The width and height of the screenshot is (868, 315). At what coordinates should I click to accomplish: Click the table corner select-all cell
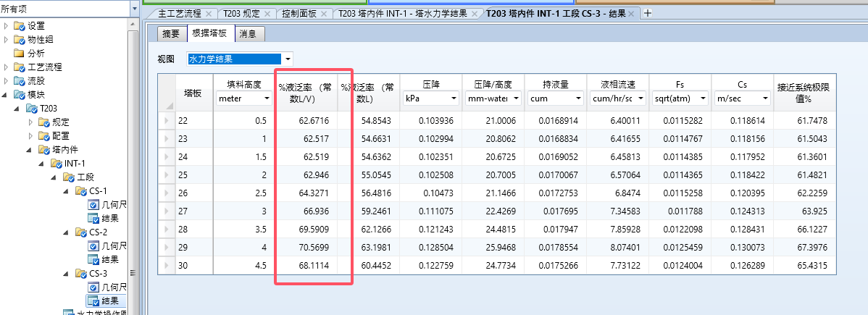click(x=167, y=93)
